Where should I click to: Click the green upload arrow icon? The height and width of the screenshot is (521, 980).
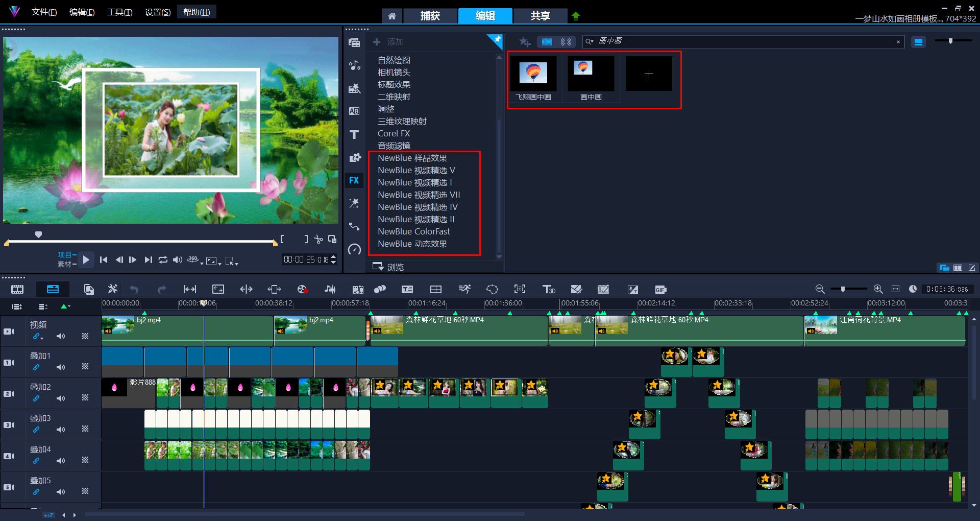tap(576, 16)
